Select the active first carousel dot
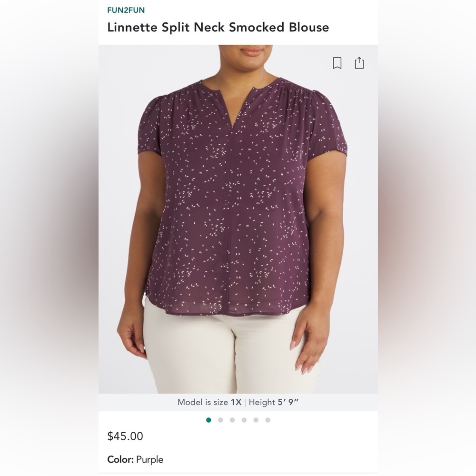Viewport: 476px width, 476px height. 208,420
